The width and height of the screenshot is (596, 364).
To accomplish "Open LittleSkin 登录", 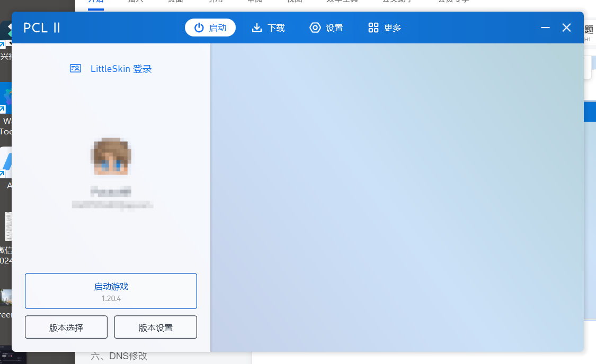I will (122, 68).
